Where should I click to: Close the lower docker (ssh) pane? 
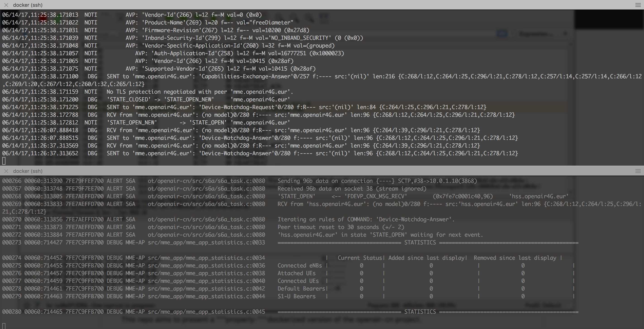[x=6, y=171]
